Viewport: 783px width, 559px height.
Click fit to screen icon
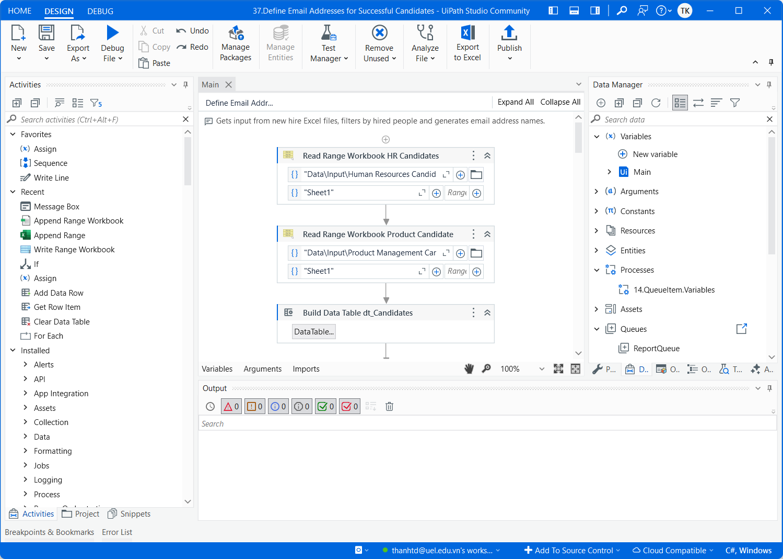558,369
